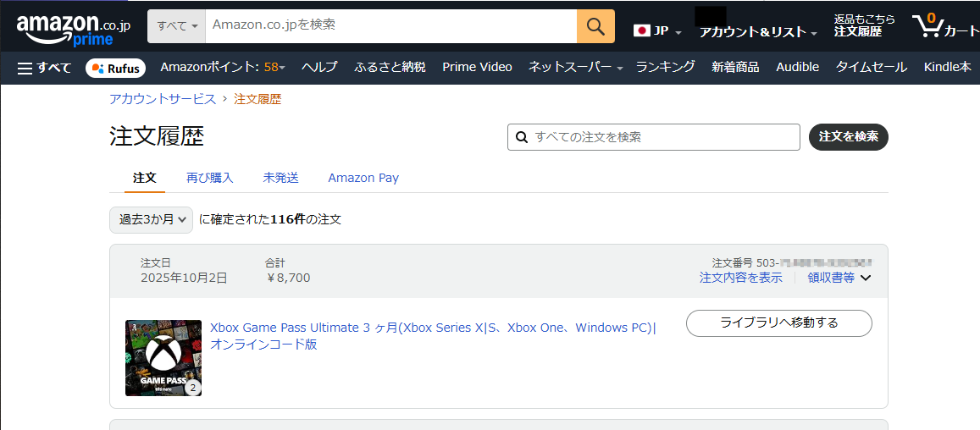This screenshot has width=980, height=430.
Task: Launch the Rufus assistant
Action: coord(115,68)
